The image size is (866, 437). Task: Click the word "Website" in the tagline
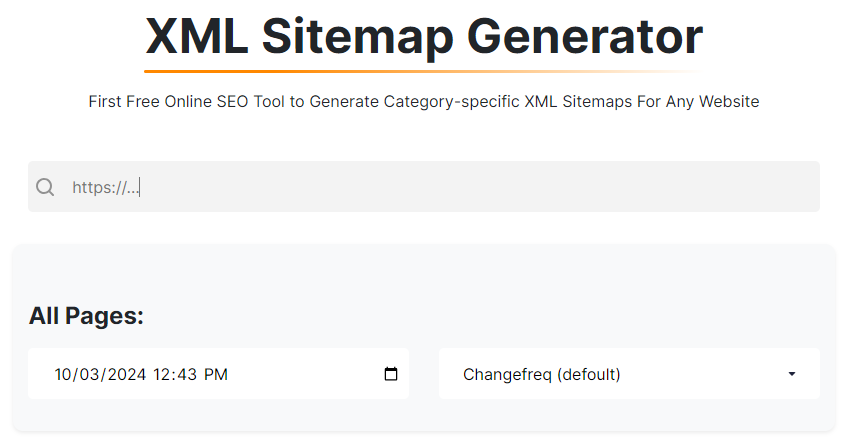point(729,102)
